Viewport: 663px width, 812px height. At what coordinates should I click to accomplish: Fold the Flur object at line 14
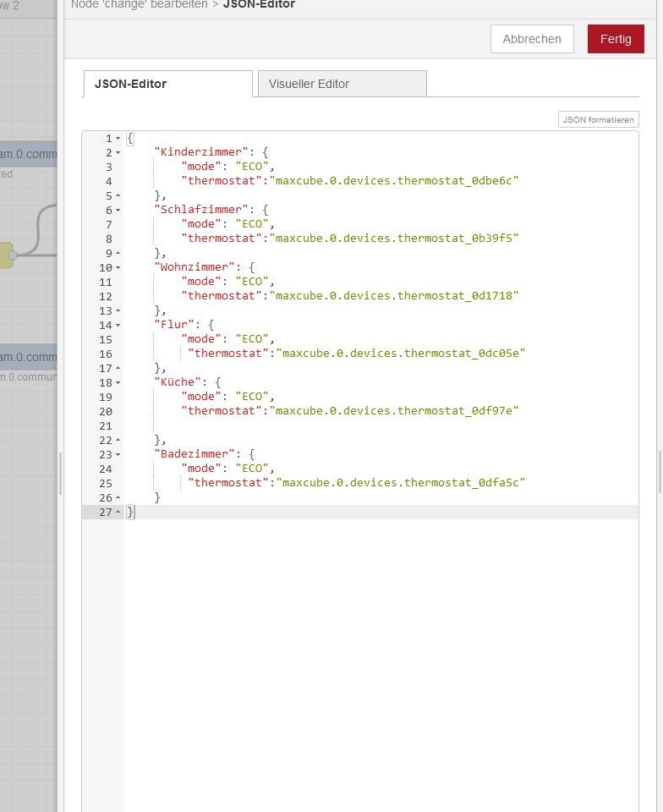click(x=118, y=326)
